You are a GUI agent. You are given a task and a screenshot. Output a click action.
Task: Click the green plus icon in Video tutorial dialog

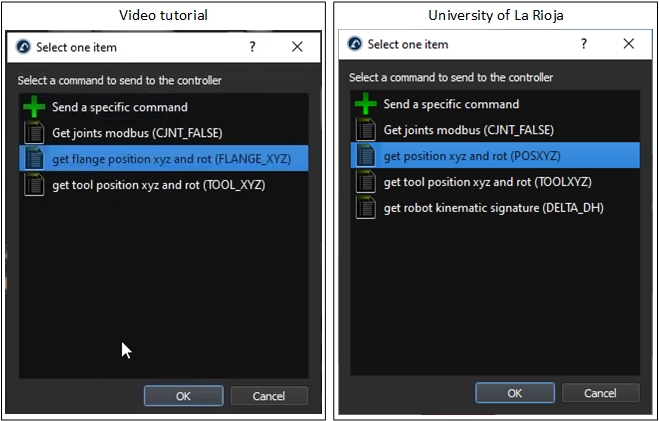tap(35, 107)
